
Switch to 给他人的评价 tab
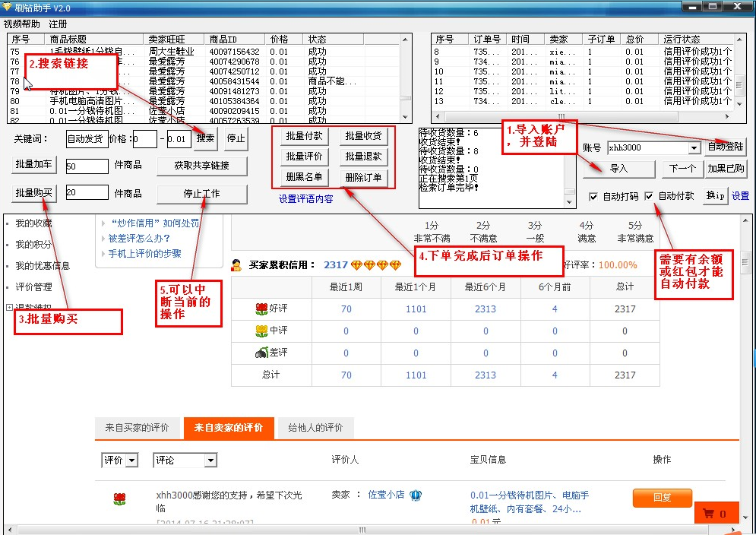[x=316, y=428]
